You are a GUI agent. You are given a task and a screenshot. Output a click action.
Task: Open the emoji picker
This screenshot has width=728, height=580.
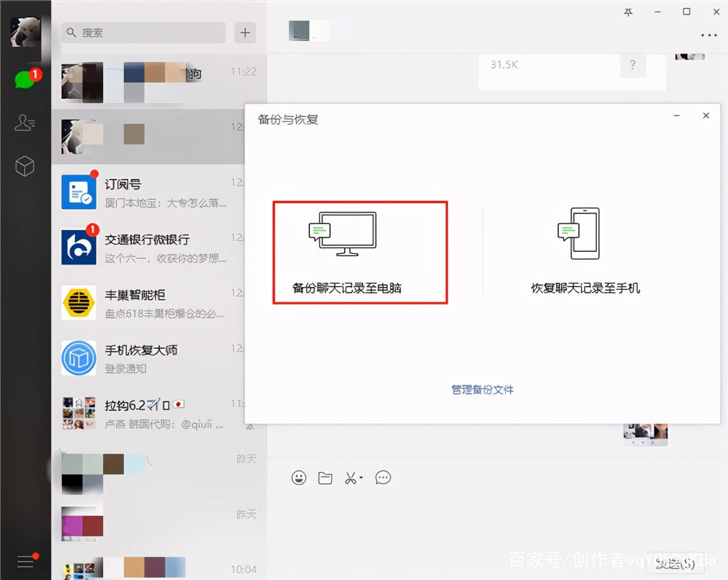coord(298,478)
